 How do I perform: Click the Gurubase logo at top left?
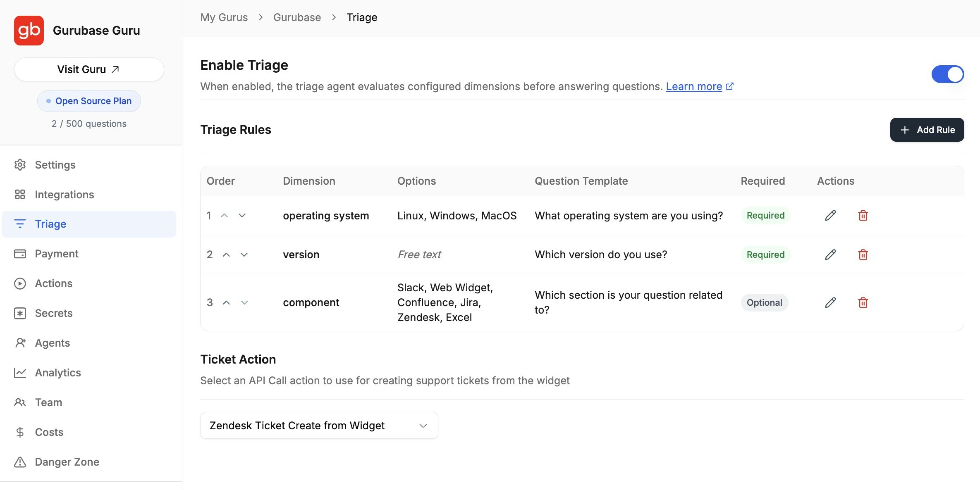[29, 30]
